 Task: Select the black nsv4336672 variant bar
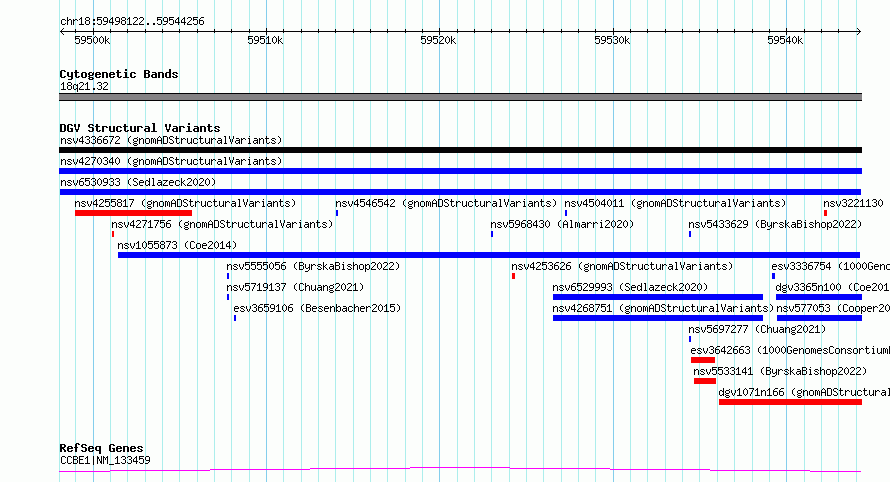(460, 150)
